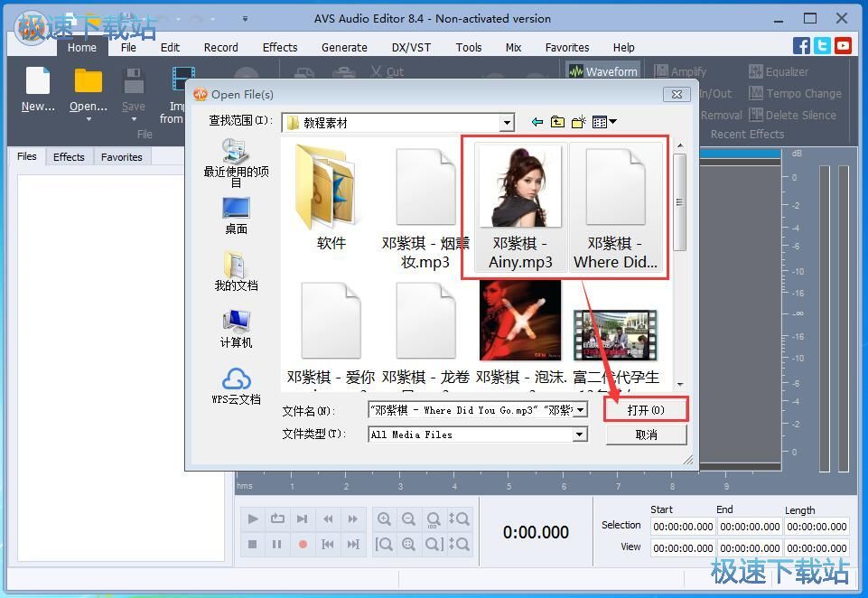The height and width of the screenshot is (598, 868).
Task: Open the Amplify effect
Action: click(x=680, y=71)
